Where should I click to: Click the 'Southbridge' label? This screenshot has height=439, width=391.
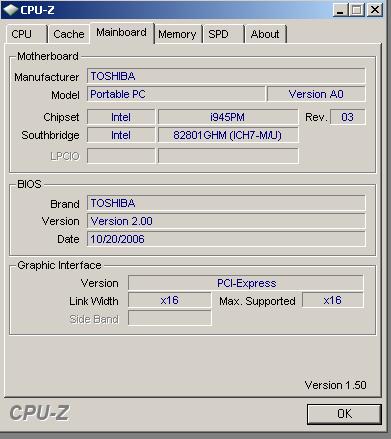pyautogui.click(x=50, y=135)
